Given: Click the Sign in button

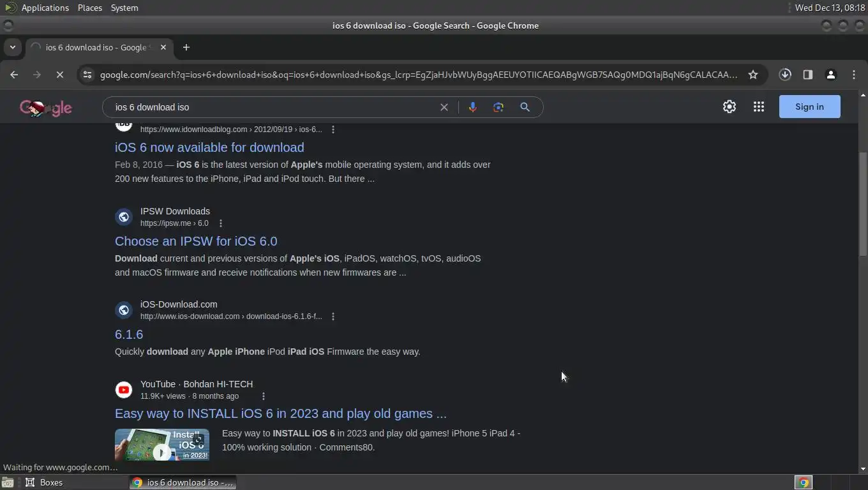Looking at the screenshot, I should (x=809, y=107).
